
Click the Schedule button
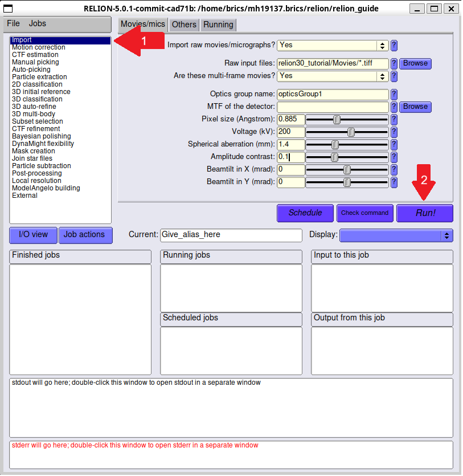[305, 213]
